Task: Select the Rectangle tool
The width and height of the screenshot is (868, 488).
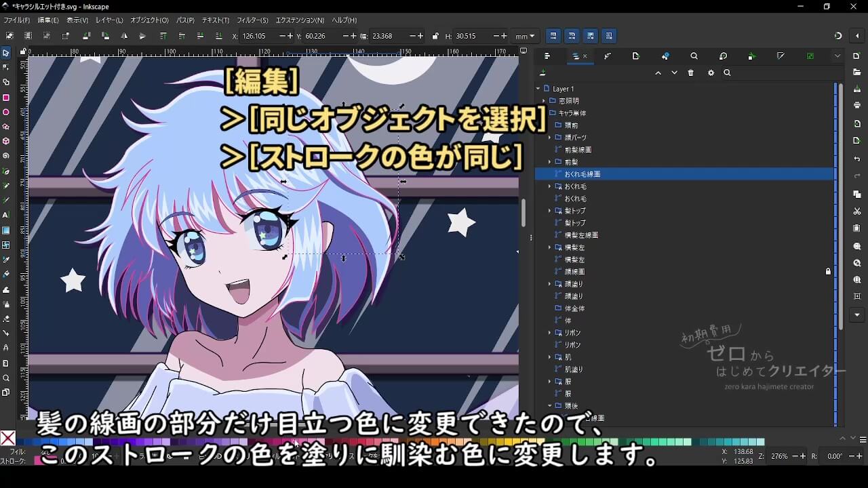Action: click(x=6, y=98)
